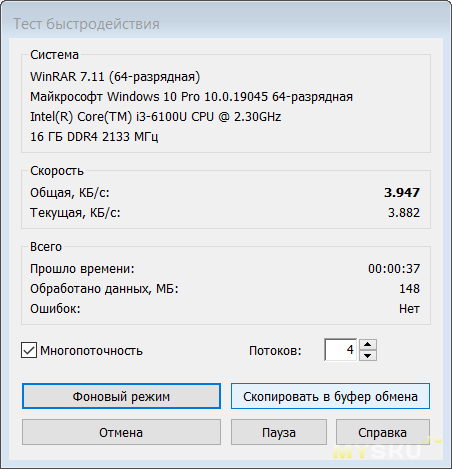Toggle the Многопоточность checkbox
The width and height of the screenshot is (452, 469).
pos(29,350)
